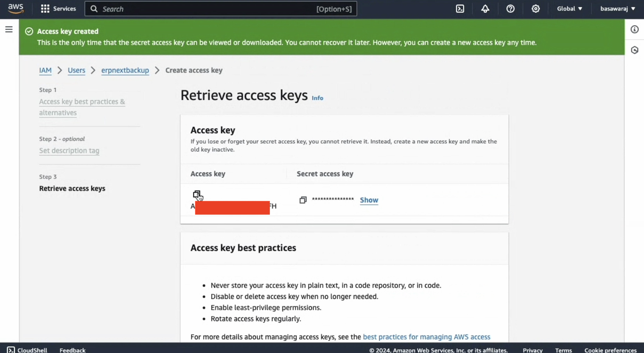Click the search magnifier icon

94,9
